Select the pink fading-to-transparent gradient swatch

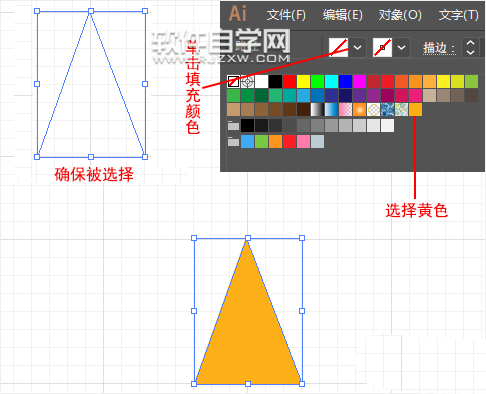[x=345, y=109]
